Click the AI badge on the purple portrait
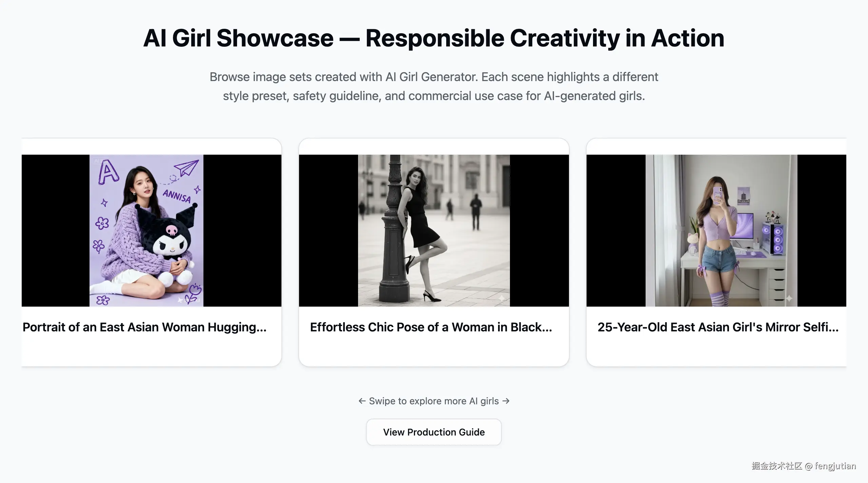Screen dimensions: 868x483 (x=97, y=161)
